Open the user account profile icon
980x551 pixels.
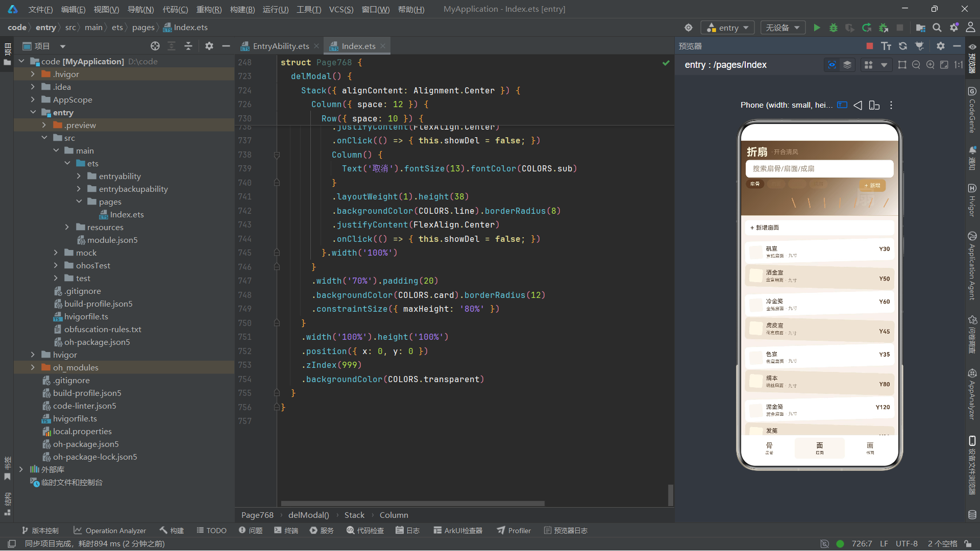[x=970, y=28]
